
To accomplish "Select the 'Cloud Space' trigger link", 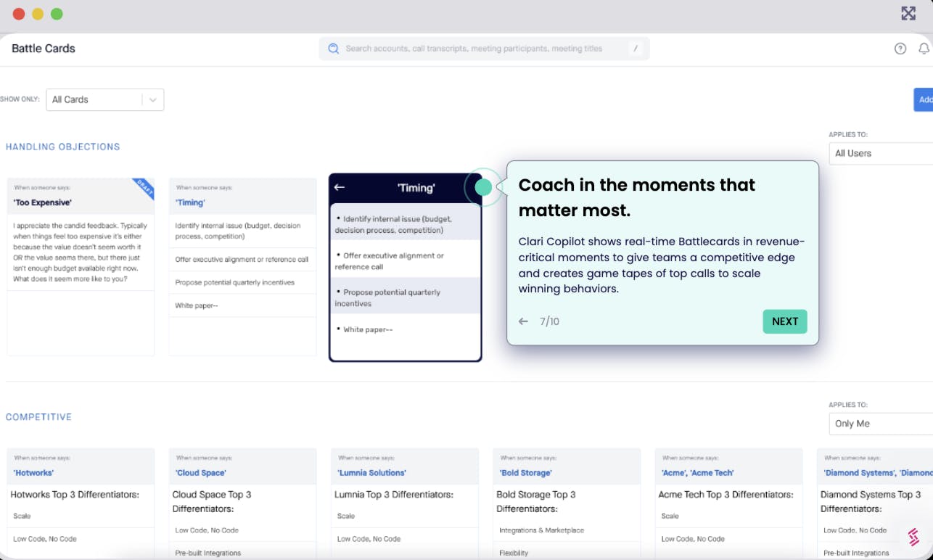I will [x=200, y=473].
